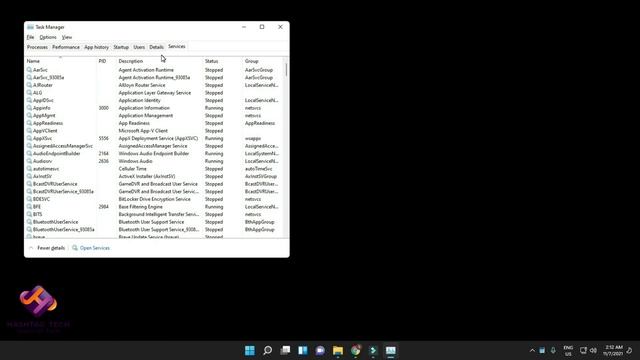Screen dimensions: 640x360
Task: Click the BitLocker Drive Encryption Service description
Action: (x=155, y=199)
